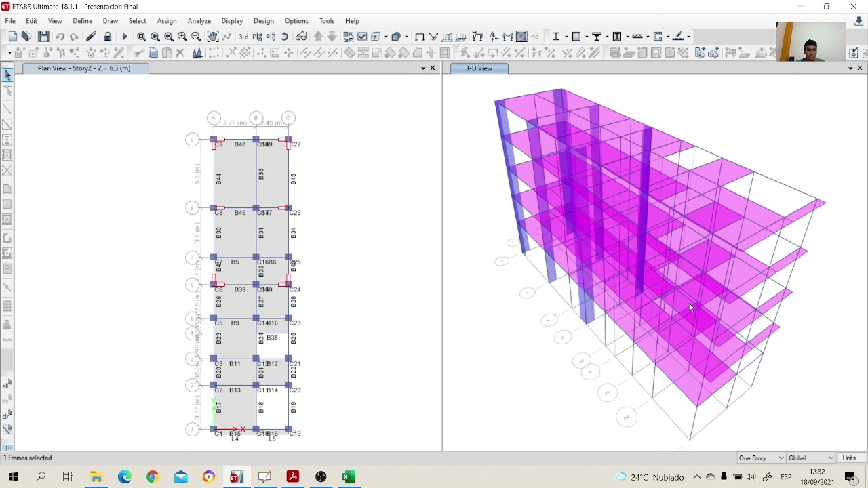Viewport: 868px width, 488px height.
Task: Click the Zoom Out One Step icon
Action: pos(196,37)
